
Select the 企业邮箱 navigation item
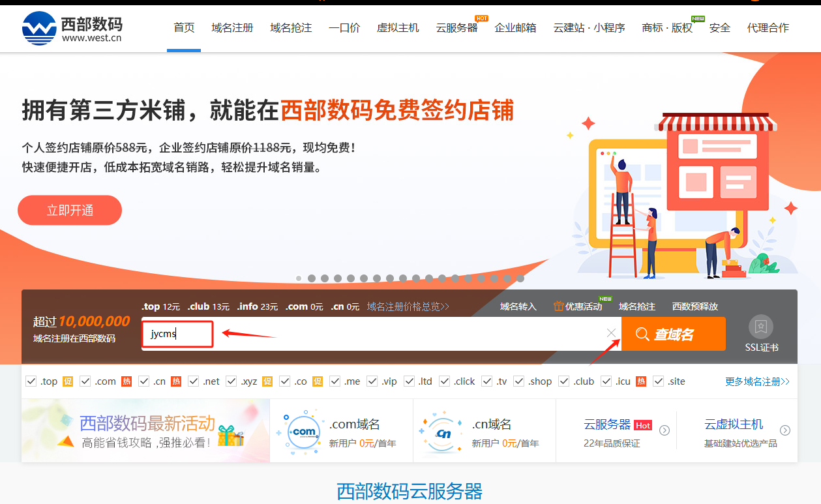(515, 28)
